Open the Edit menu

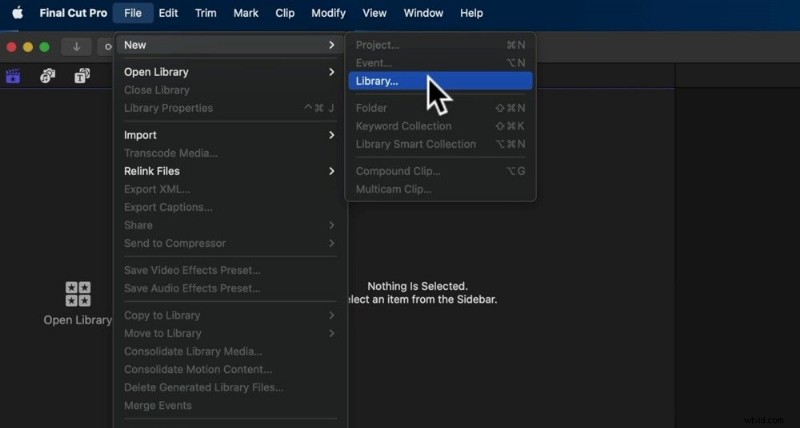click(168, 13)
